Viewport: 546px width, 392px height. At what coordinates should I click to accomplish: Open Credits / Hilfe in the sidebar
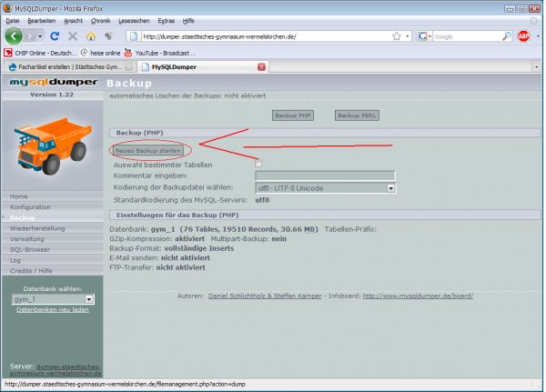(x=31, y=271)
